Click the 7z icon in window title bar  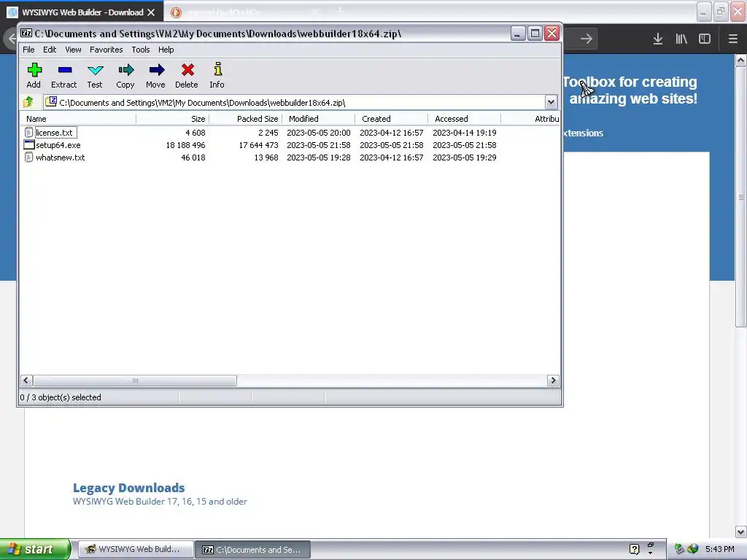click(x=26, y=34)
